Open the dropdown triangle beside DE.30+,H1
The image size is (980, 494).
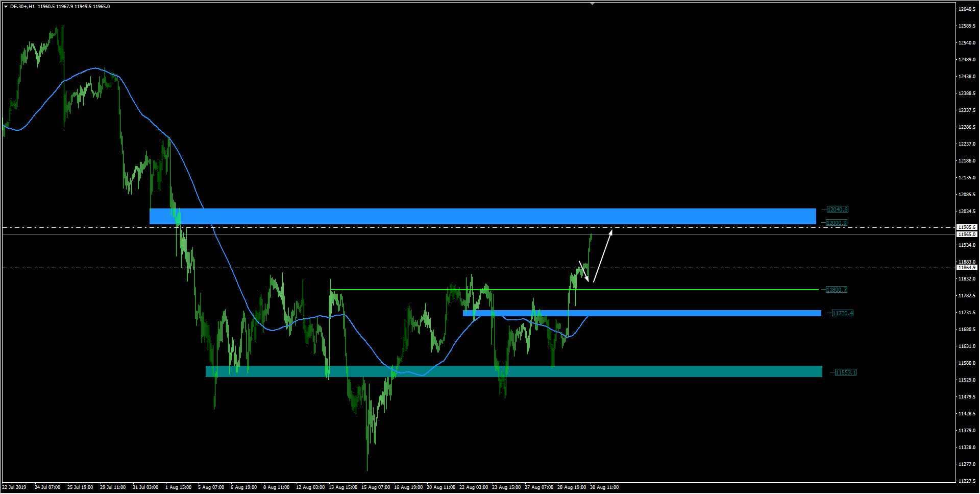tap(6, 7)
